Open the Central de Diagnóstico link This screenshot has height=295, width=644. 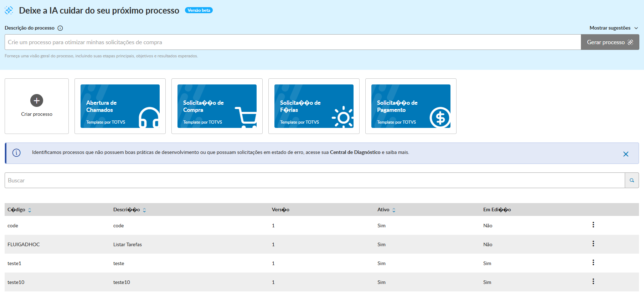pos(355,152)
